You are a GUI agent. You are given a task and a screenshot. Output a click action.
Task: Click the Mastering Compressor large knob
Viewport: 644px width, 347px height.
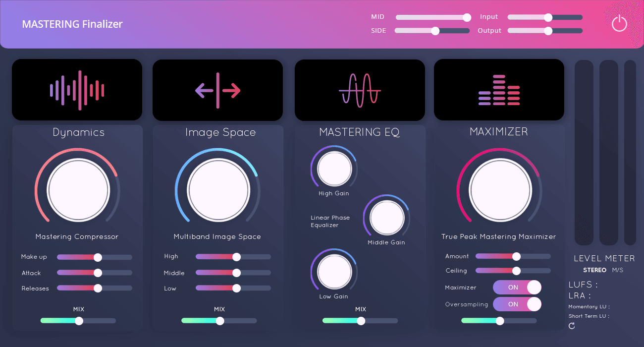coord(78,191)
